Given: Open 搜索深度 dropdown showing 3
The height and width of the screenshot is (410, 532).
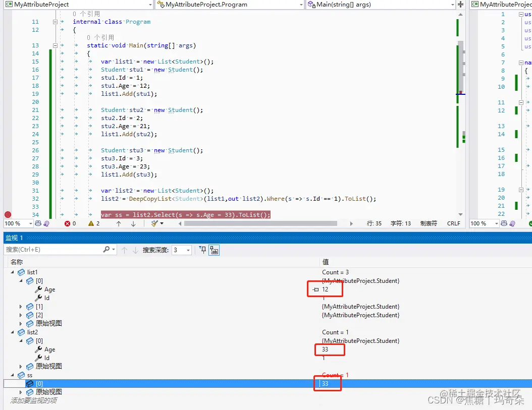Looking at the screenshot, I should (x=188, y=250).
